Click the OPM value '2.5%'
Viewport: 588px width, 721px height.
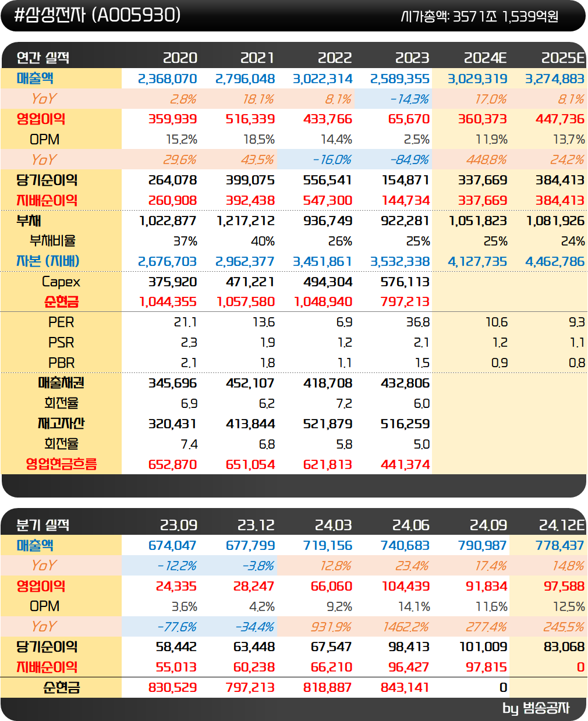coord(417,140)
